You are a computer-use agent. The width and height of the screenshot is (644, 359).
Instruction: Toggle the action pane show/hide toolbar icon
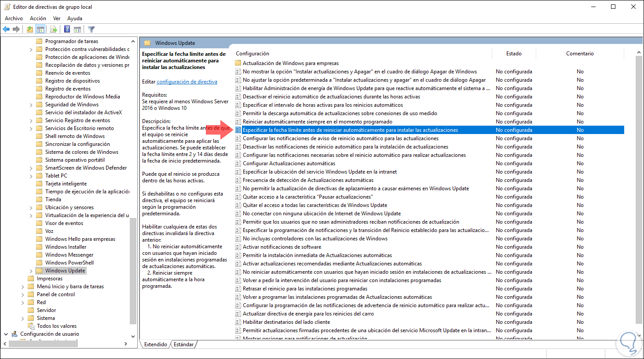pyautogui.click(x=77, y=29)
